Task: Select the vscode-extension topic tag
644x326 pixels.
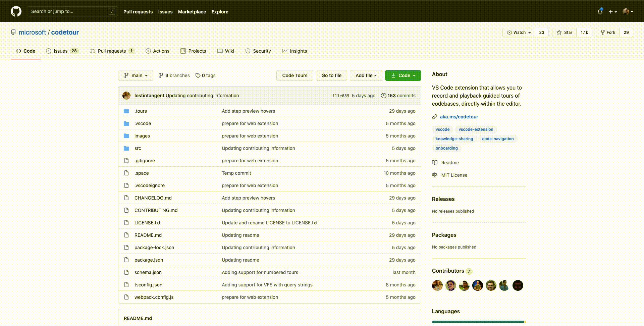Action: click(x=476, y=129)
